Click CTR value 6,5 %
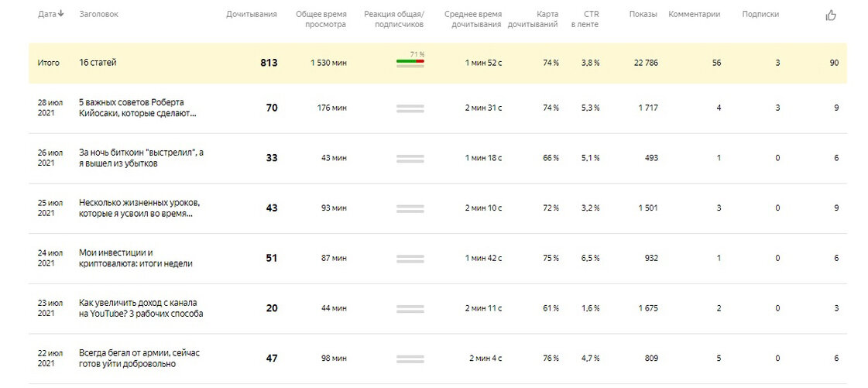The image size is (868, 388). (590, 258)
